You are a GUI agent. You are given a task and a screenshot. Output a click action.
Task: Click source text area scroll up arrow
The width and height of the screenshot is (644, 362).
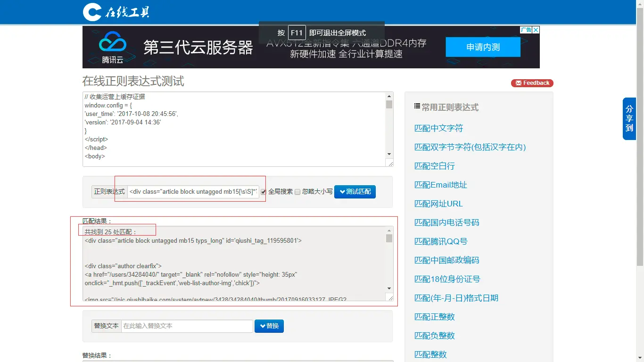(389, 96)
